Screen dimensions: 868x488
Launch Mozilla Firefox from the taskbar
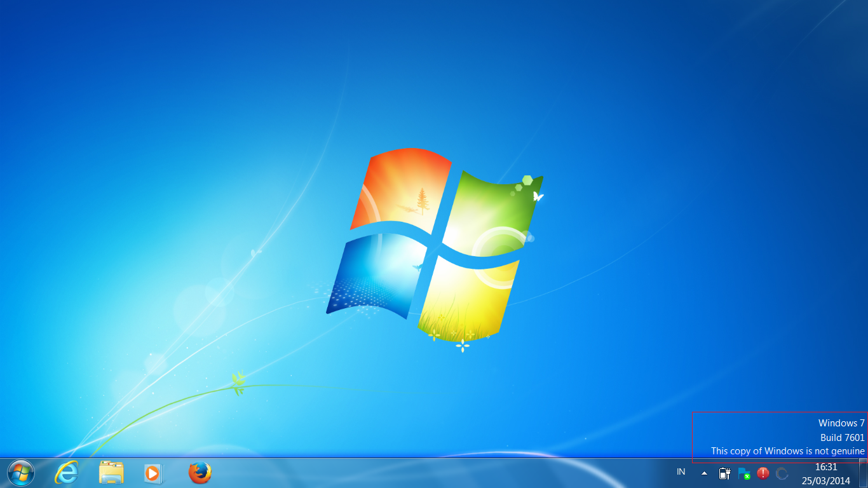199,473
